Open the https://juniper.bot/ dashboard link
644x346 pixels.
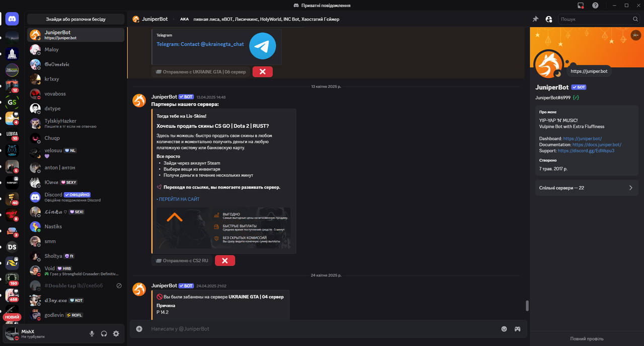582,138
